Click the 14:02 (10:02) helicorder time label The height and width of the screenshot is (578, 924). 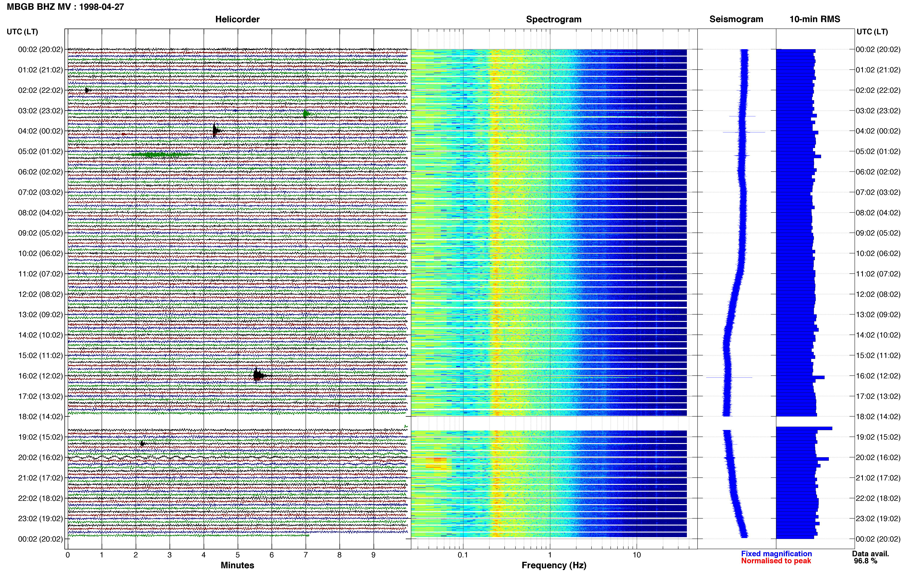(40, 335)
